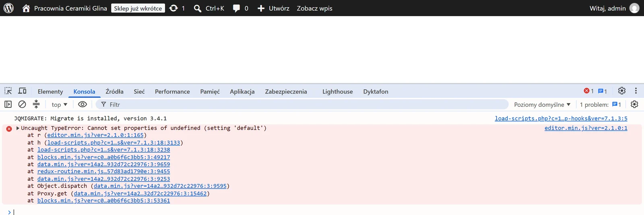
Task: Open stack link blocks.min.js...:3:49217
Action: (x=104, y=157)
